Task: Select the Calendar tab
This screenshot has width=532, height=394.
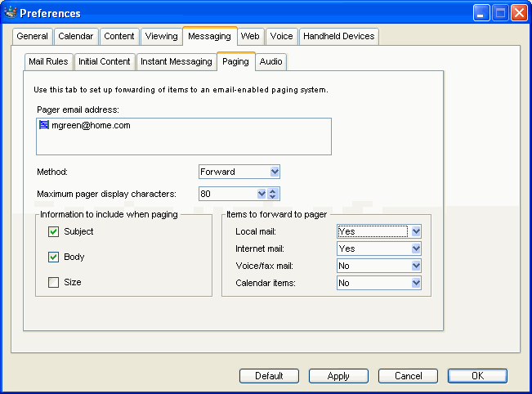Action: [x=76, y=36]
